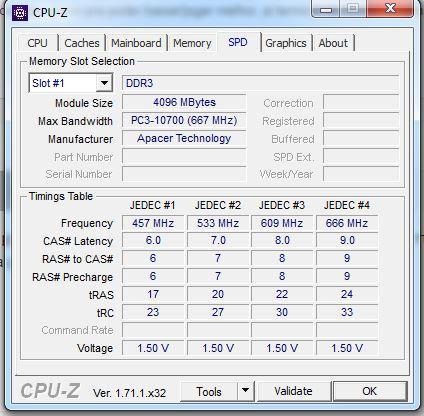Viewport: 424px width, 416px height.
Task: Expand the Tools dropdown arrow
Action: click(245, 391)
